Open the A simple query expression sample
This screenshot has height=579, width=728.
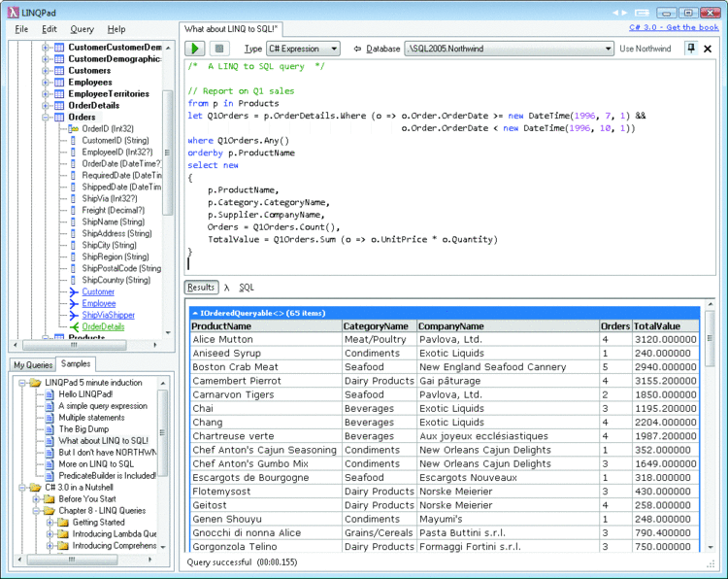coord(103,406)
